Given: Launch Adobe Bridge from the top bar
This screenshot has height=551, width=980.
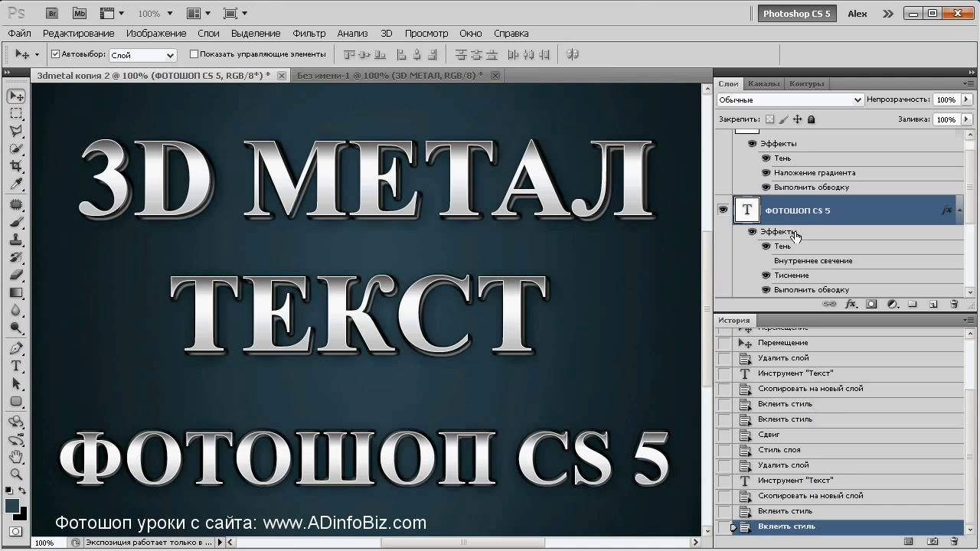Looking at the screenshot, I should (52, 14).
